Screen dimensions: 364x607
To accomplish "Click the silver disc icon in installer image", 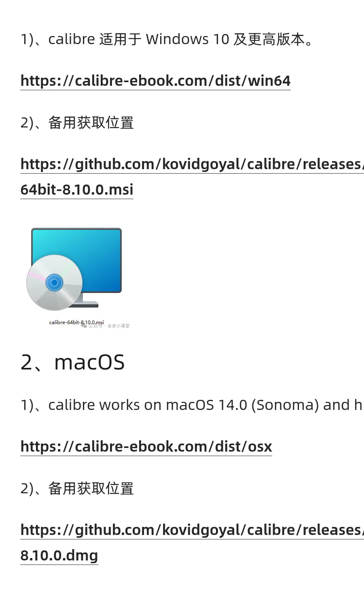I will pyautogui.click(x=55, y=282).
